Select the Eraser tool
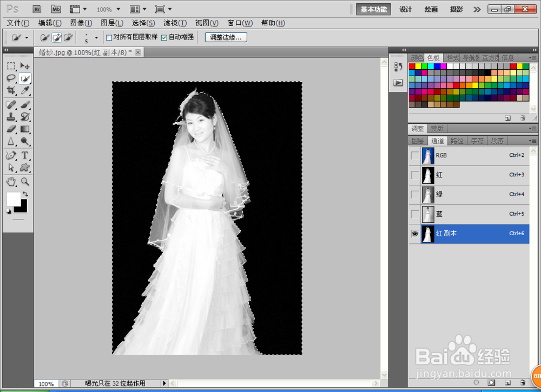Screen dimensions: 541x392 (11, 129)
